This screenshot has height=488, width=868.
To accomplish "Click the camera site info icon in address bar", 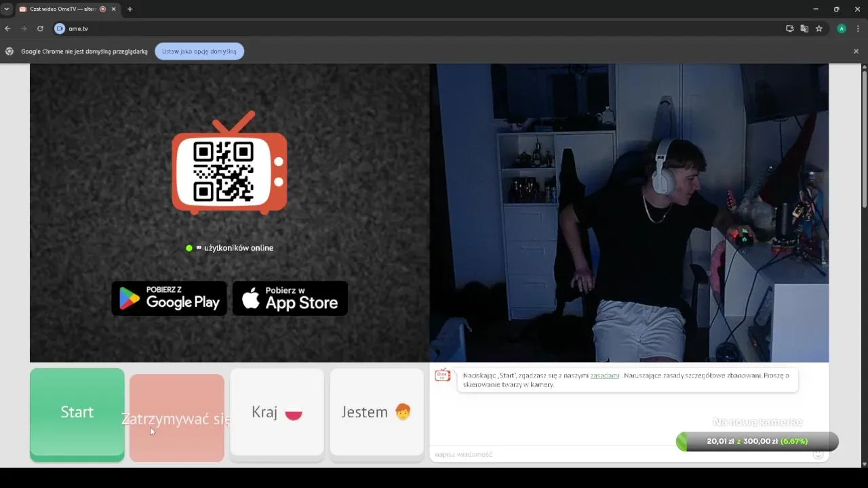I will point(60,28).
